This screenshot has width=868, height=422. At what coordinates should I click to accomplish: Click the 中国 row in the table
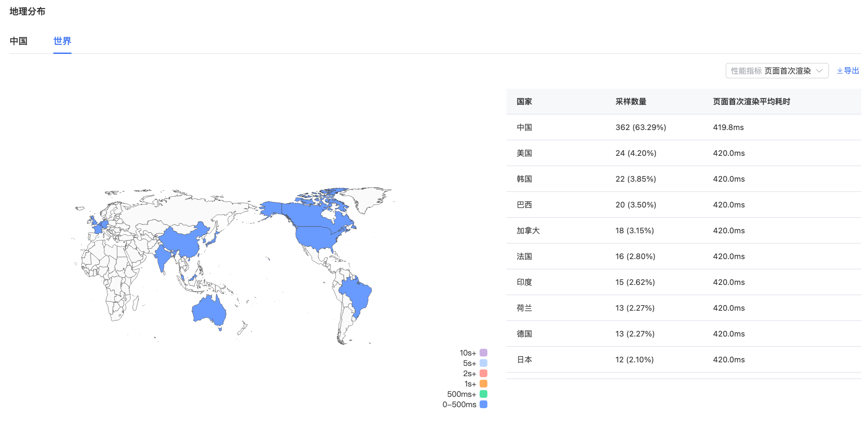pos(683,127)
